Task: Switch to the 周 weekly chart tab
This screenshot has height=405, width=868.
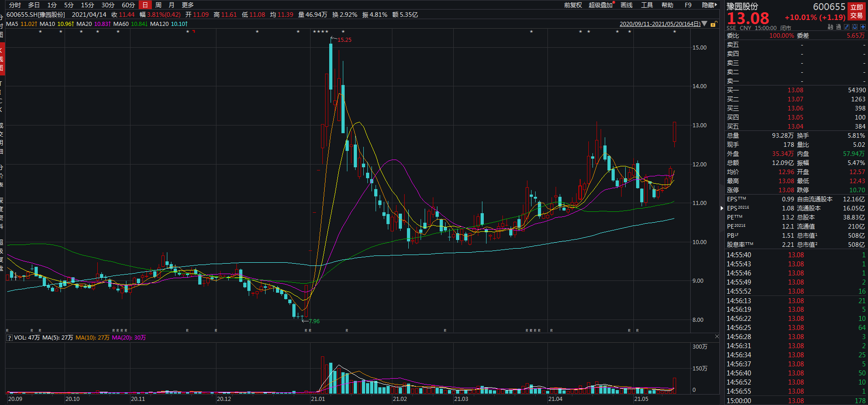Action: point(158,5)
